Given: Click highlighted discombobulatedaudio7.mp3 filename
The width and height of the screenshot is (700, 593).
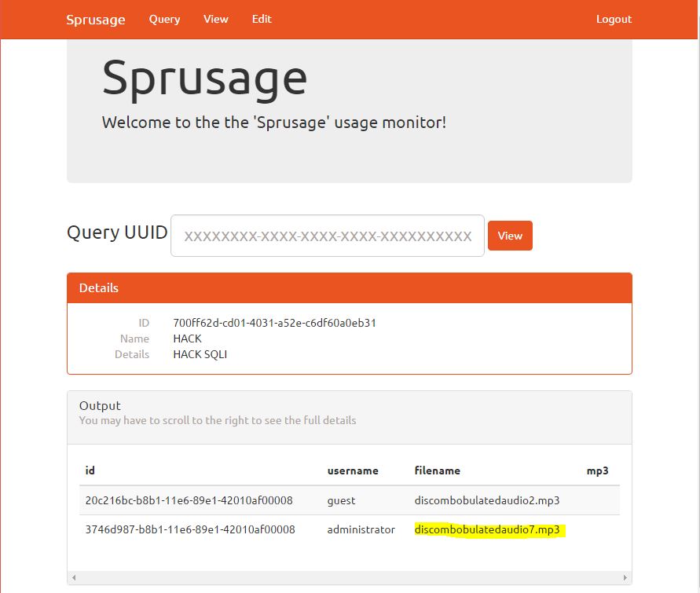Looking at the screenshot, I should click(487, 529).
